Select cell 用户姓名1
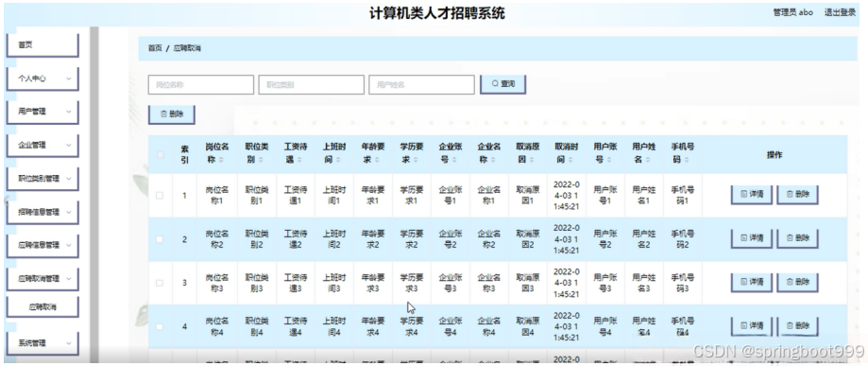The image size is (868, 366). [644, 195]
